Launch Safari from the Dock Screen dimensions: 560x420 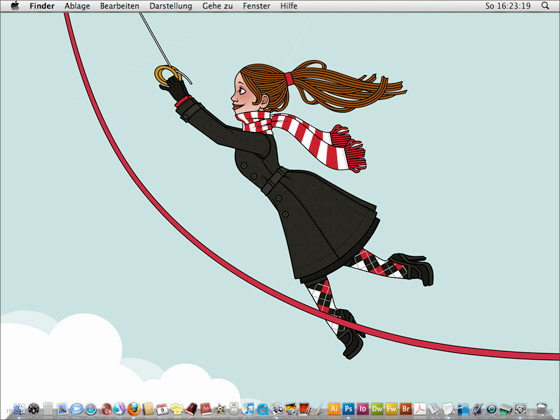point(91,409)
